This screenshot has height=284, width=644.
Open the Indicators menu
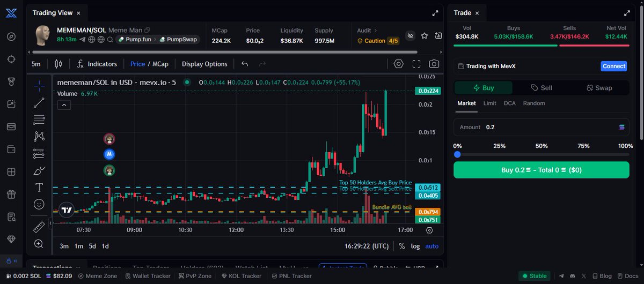pos(97,64)
